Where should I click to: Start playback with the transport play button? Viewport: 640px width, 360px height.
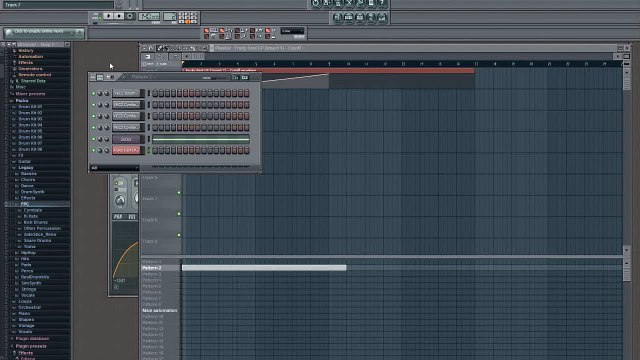(108, 16)
